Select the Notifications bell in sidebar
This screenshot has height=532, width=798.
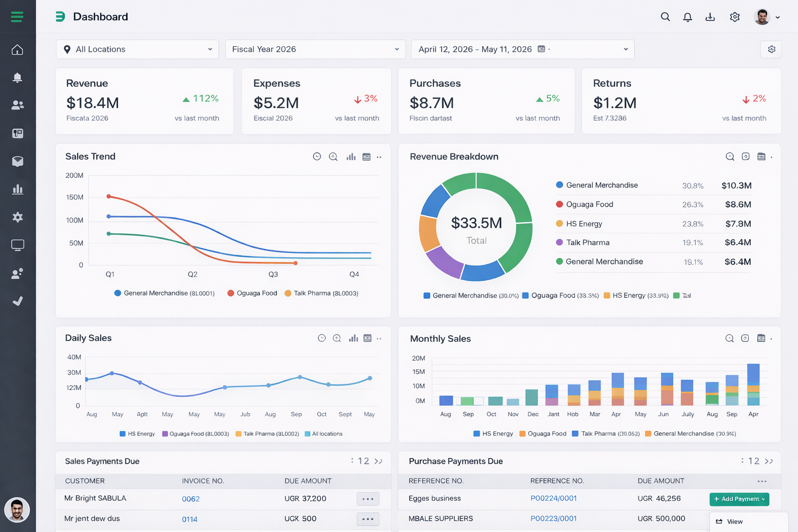(17, 77)
